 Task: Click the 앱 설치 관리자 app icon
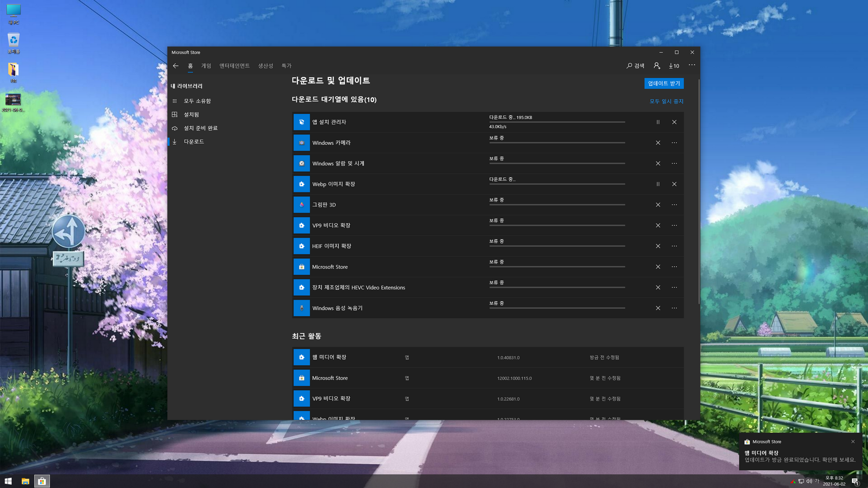(x=301, y=122)
